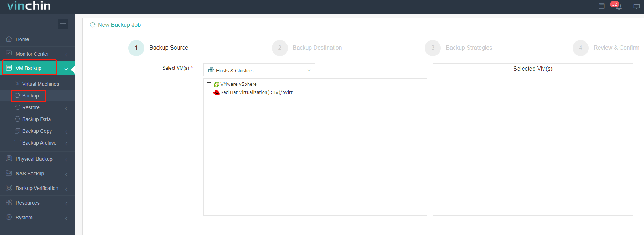This screenshot has height=235, width=644.
Task: Expand the Red Hat Virtualization tree node
Action: pyautogui.click(x=209, y=93)
